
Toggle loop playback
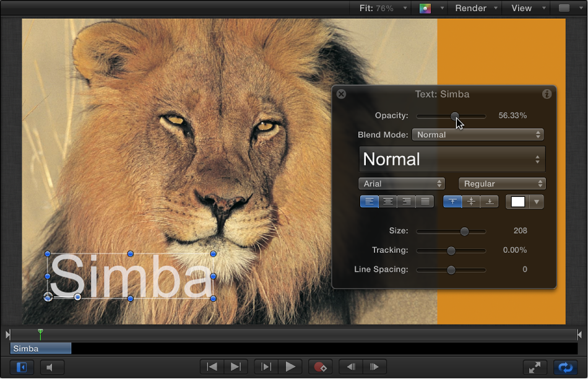(565, 367)
